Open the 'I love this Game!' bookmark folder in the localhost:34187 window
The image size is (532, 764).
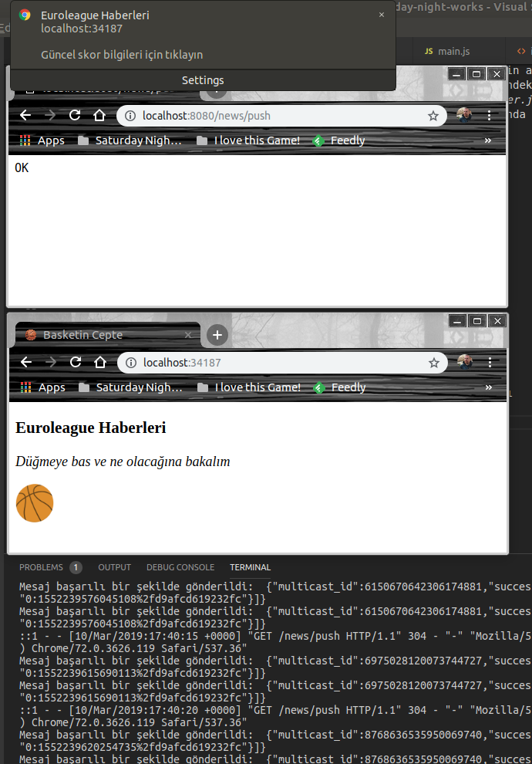point(249,387)
